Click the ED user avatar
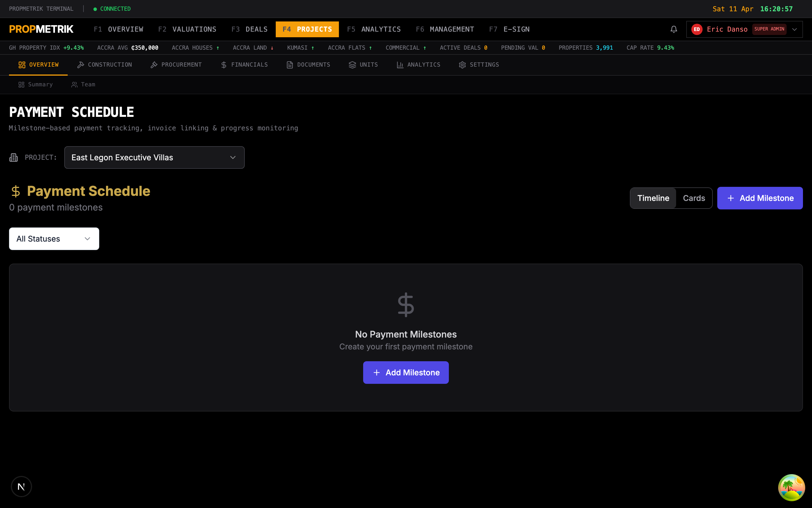 [697, 29]
